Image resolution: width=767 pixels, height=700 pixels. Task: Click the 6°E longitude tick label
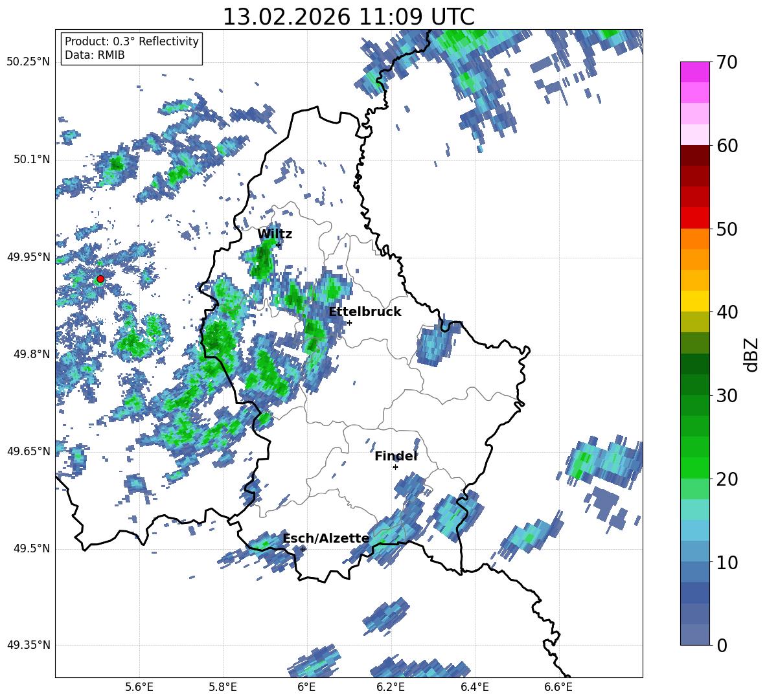(x=306, y=687)
